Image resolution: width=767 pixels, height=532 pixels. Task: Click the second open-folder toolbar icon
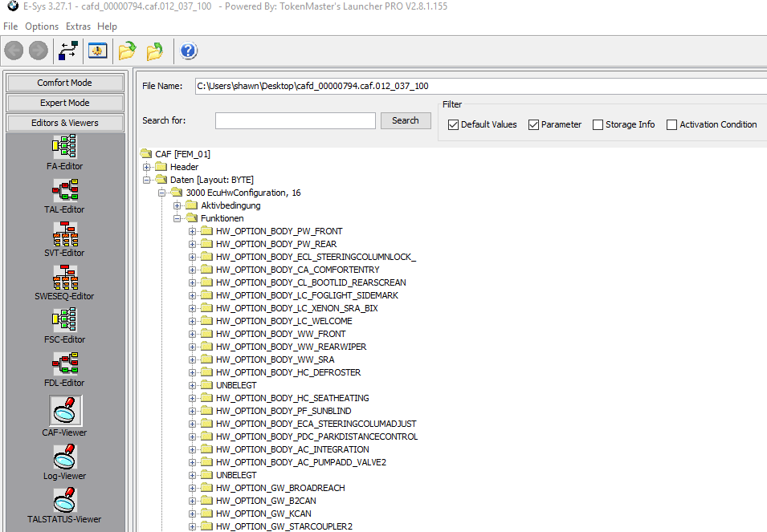155,51
